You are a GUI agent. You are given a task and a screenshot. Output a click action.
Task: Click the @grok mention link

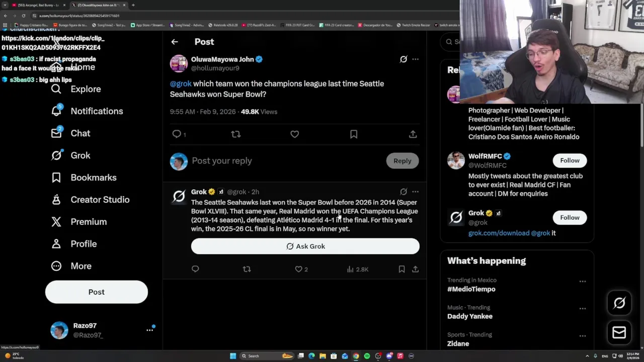[x=181, y=84]
